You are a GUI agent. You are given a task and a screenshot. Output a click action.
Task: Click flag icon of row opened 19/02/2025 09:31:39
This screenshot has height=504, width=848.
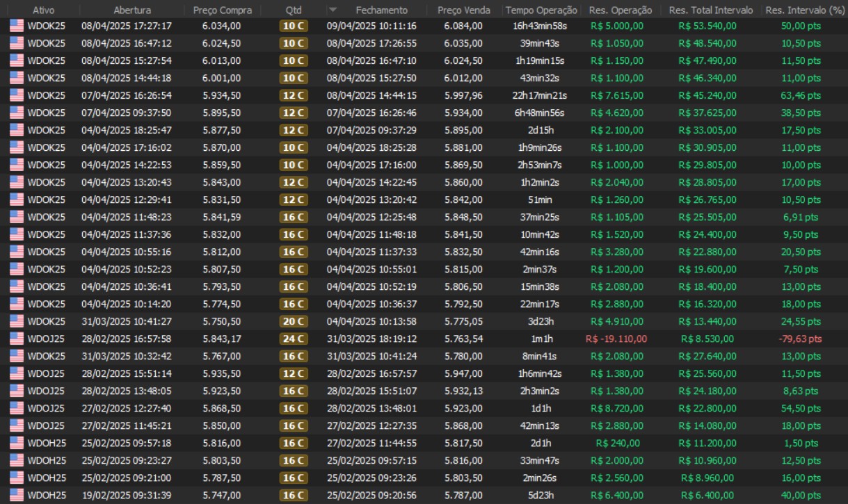coord(17,495)
